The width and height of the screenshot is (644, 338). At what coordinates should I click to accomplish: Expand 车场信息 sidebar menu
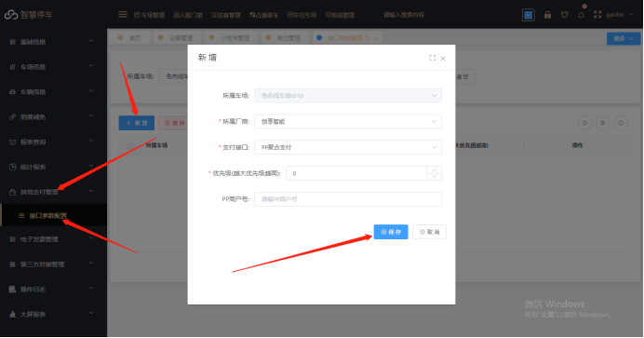(x=52, y=67)
